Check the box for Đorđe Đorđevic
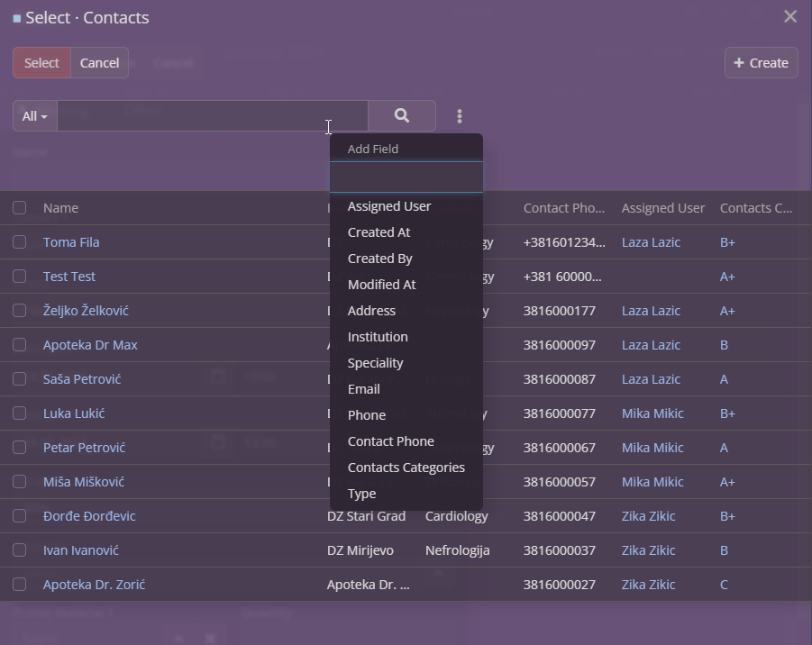 pos(19,515)
